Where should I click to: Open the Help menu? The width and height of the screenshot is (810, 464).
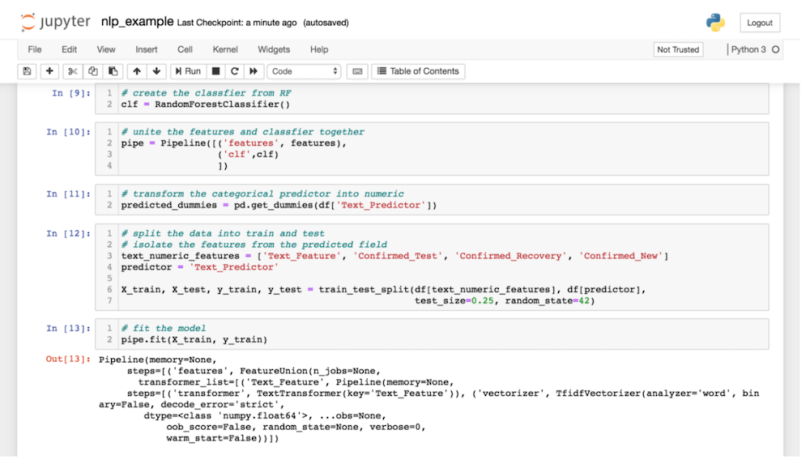click(319, 50)
